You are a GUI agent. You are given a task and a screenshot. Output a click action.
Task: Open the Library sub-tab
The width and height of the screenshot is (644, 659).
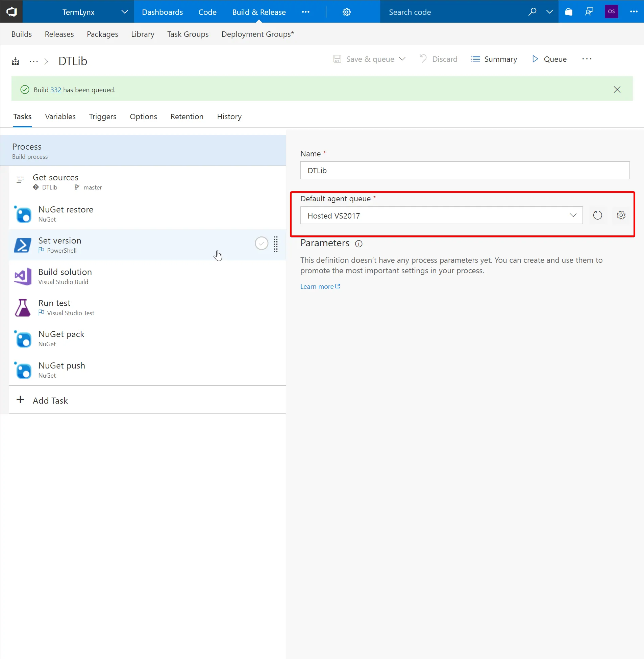[x=143, y=34]
